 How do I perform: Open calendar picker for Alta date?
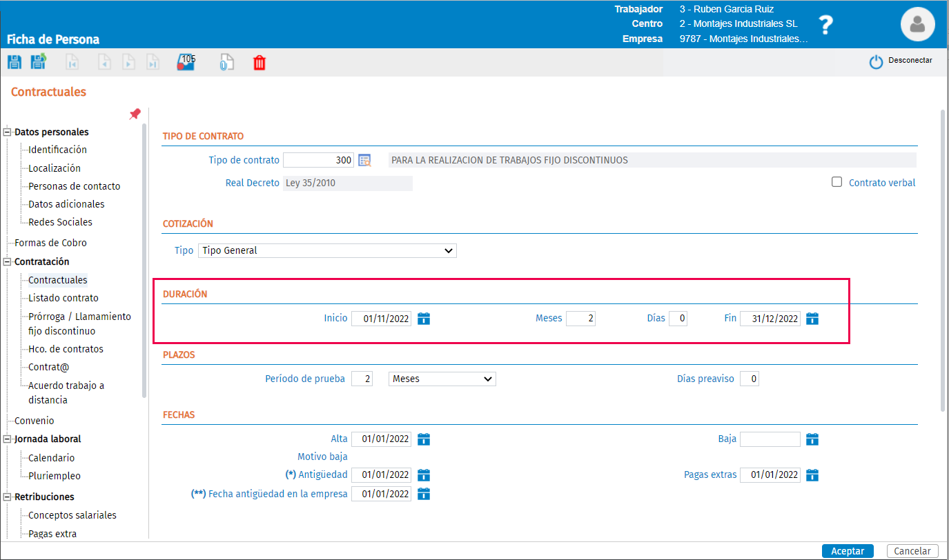pyautogui.click(x=424, y=439)
